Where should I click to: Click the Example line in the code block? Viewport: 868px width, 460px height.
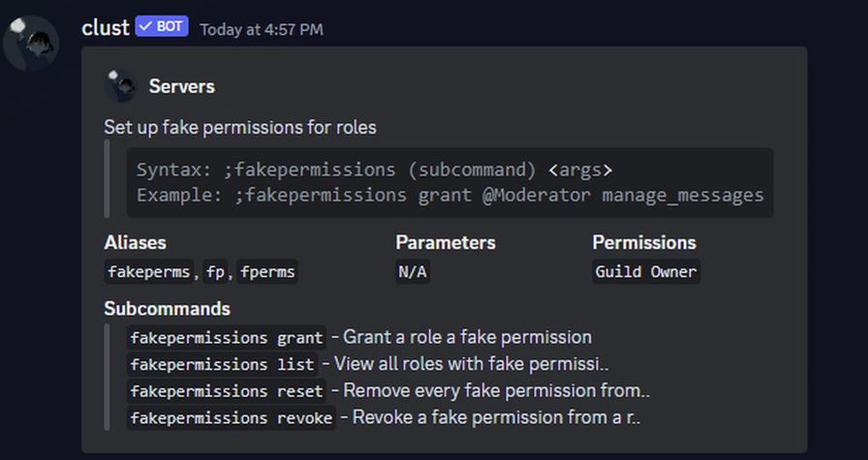tap(450, 195)
